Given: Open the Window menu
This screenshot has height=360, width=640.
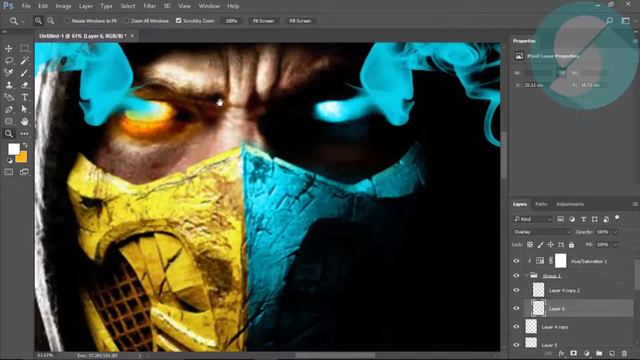Looking at the screenshot, I should [209, 6].
